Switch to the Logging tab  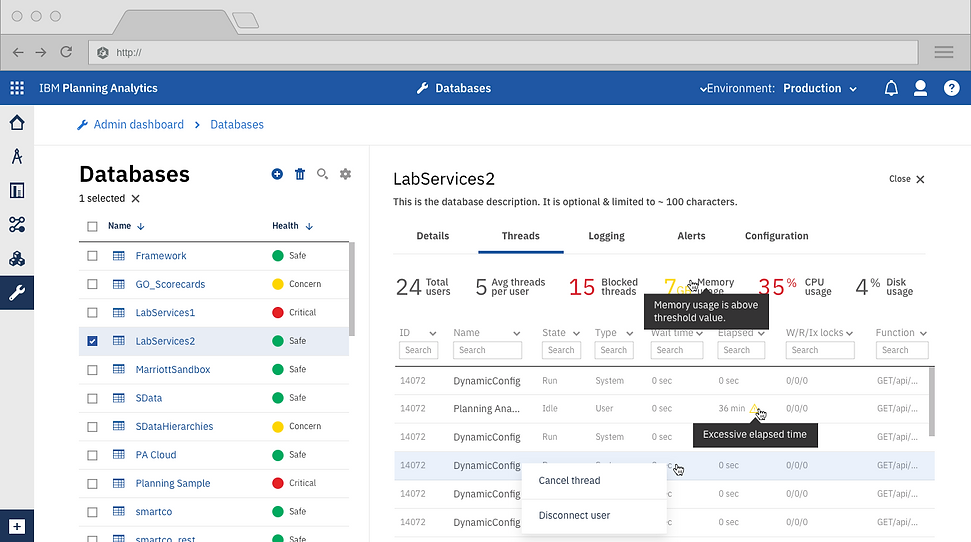606,236
